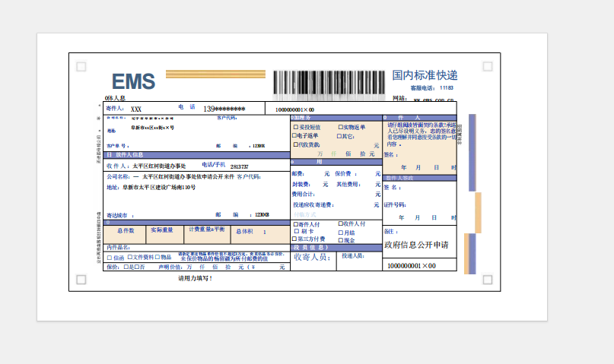Screen dimensions: 614x364
Task: Select sender address 阜新市xx区xx街x×号
Action: [152, 128]
